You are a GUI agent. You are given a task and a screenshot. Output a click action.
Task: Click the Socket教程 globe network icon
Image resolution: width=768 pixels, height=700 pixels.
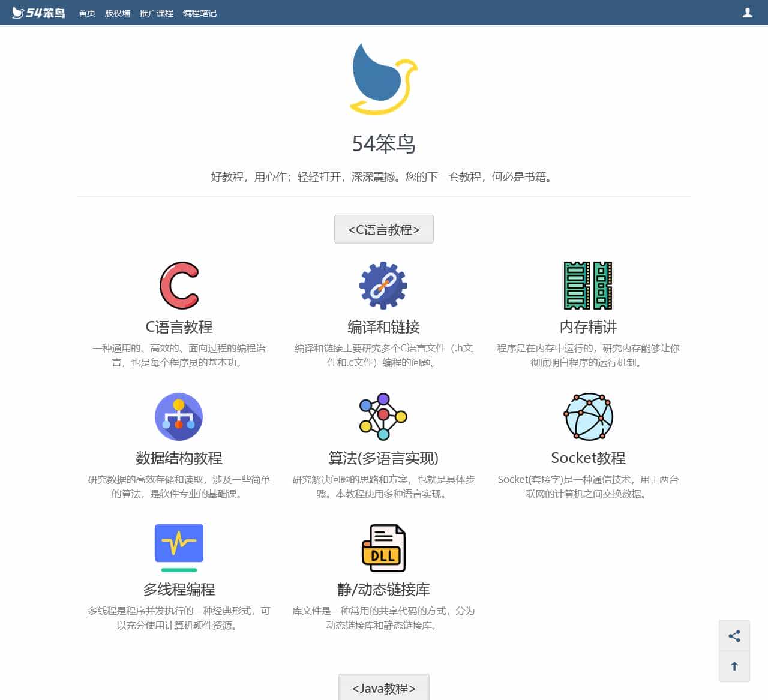587,417
